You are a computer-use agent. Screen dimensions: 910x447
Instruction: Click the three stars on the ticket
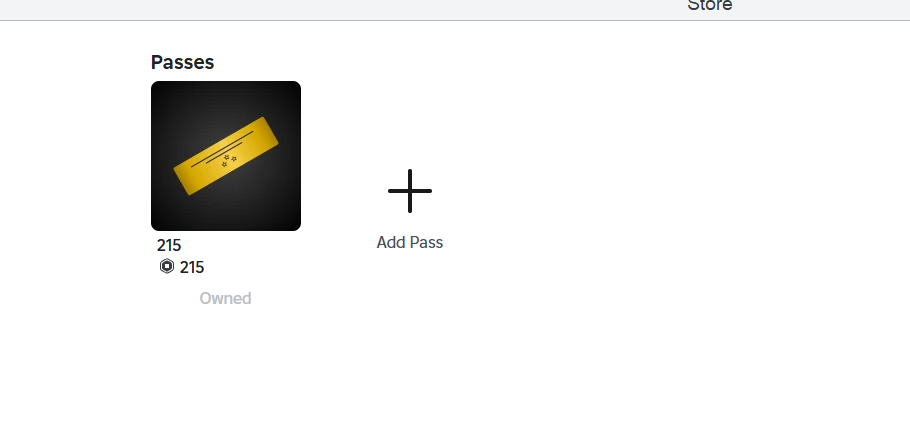pos(229,160)
